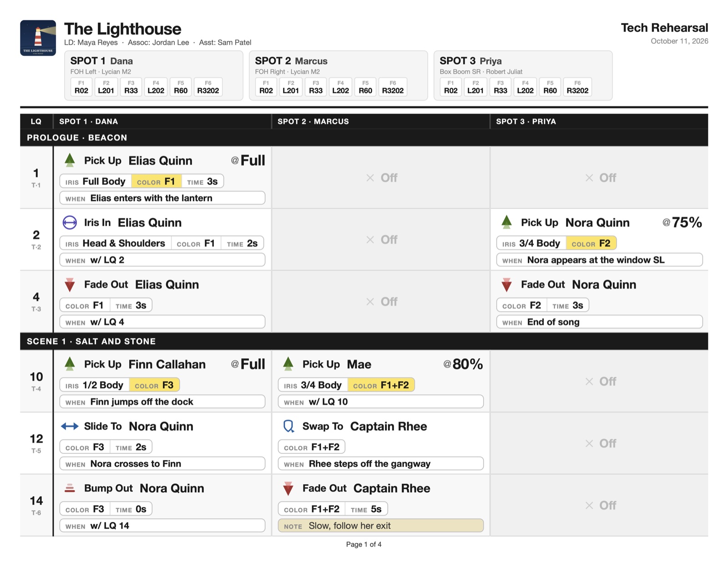Viewport: 728px width, 562px height.
Task: Click green Pick Up arrow for Elias Quinn
Action: pyautogui.click(x=70, y=160)
